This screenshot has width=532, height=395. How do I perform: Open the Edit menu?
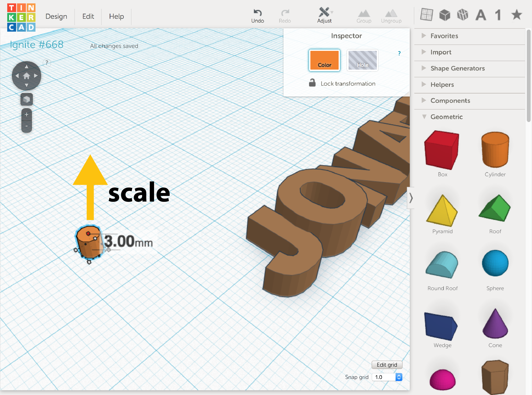pyautogui.click(x=88, y=16)
